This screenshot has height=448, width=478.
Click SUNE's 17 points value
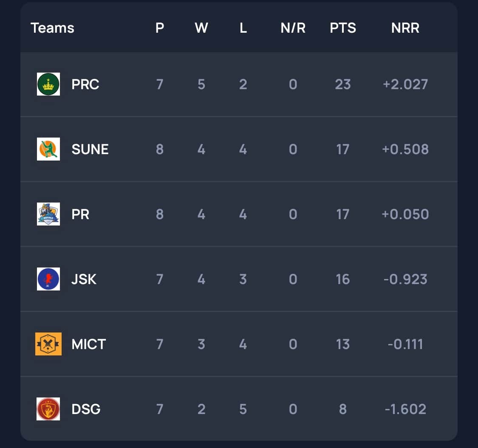click(343, 149)
